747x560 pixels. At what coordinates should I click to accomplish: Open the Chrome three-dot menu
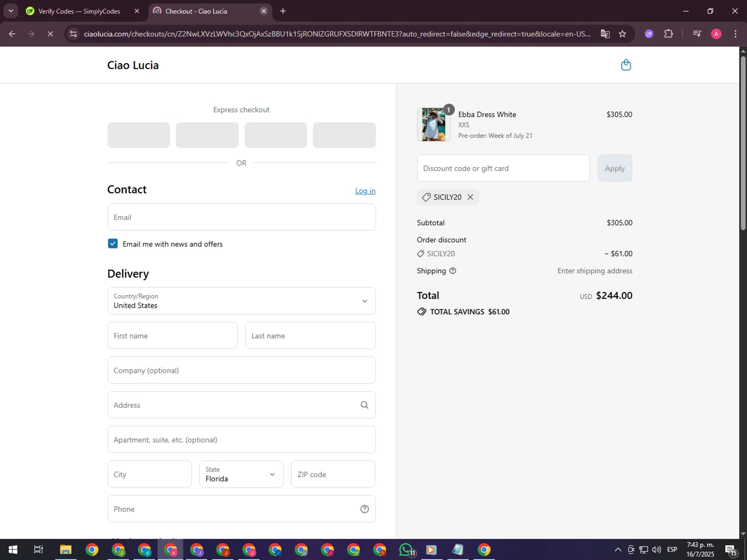(735, 34)
